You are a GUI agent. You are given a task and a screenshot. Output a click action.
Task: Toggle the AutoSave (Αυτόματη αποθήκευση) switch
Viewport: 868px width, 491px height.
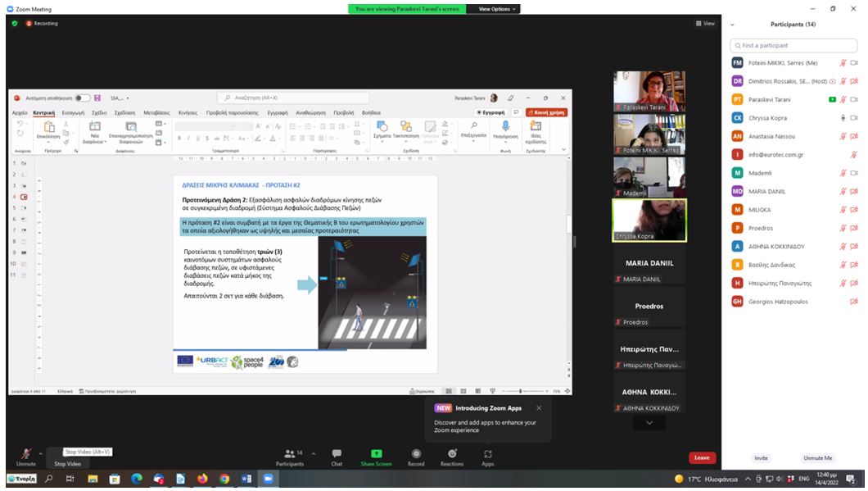tap(83, 98)
